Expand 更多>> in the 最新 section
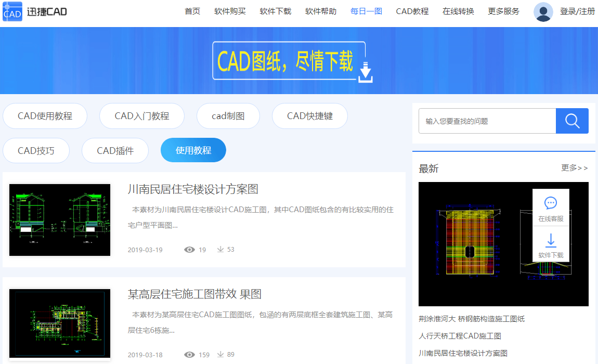This screenshot has height=364, width=598. [574, 168]
